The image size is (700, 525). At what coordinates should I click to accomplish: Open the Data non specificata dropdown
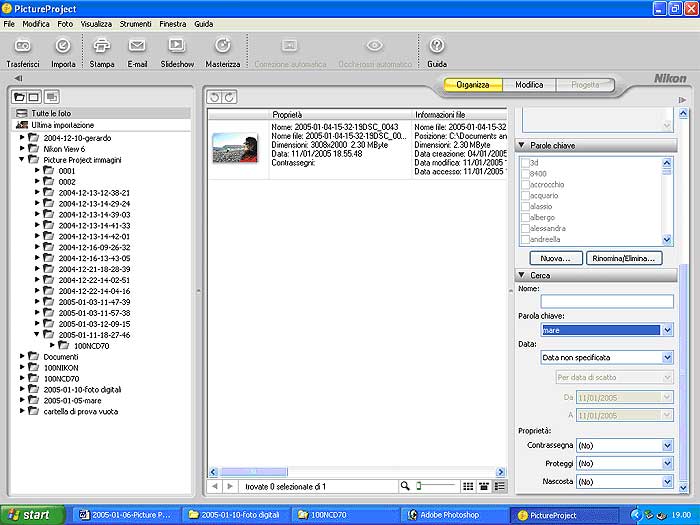click(x=667, y=357)
